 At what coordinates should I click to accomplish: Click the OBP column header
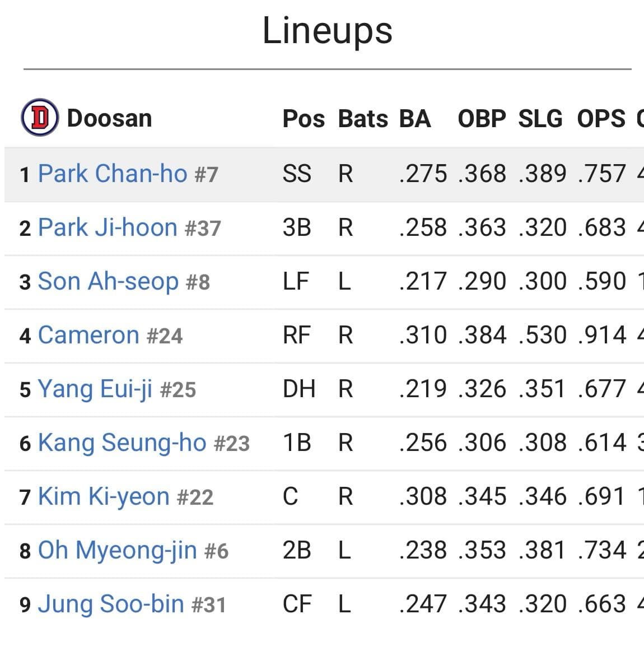coord(482,119)
